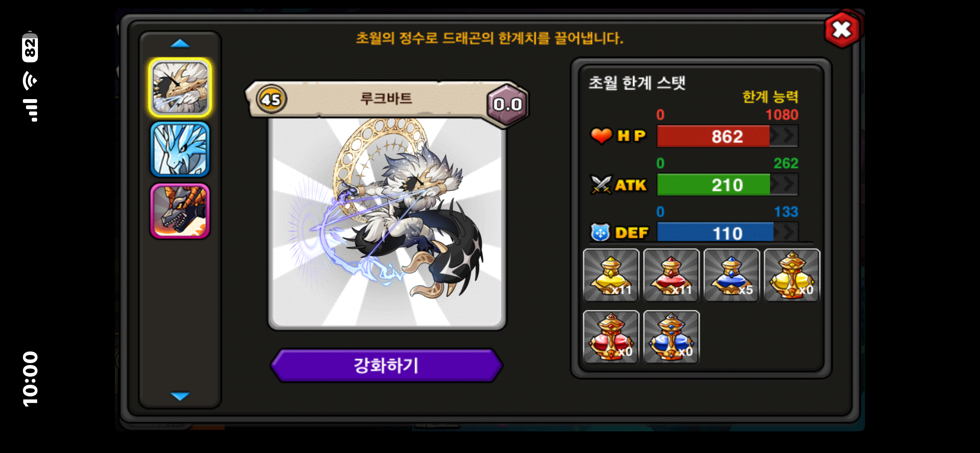The image size is (980, 453).
Task: Tap the 0.0 hexagon grade badge
Action: point(507,104)
